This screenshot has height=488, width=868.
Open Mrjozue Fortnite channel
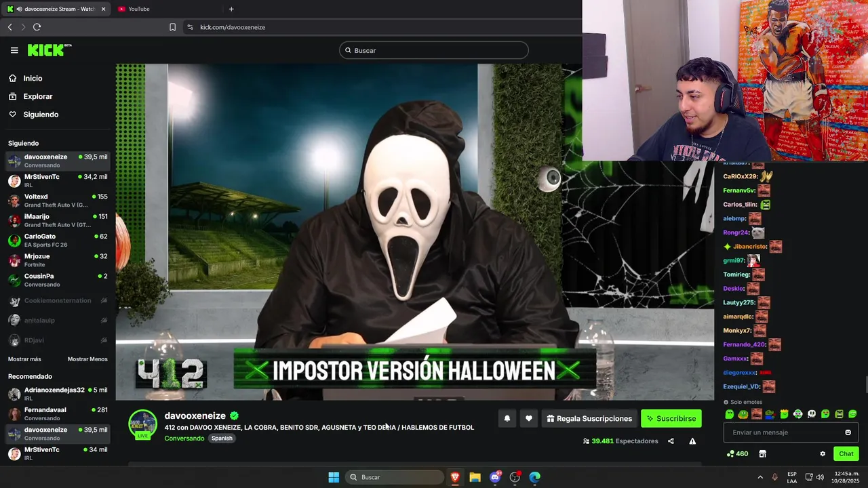pos(58,260)
